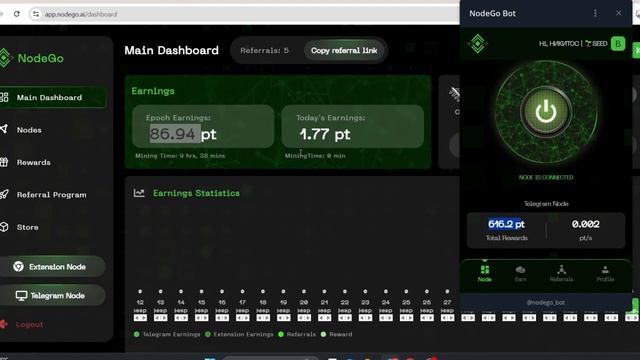
Task: Copy referral link
Action: coord(344,50)
